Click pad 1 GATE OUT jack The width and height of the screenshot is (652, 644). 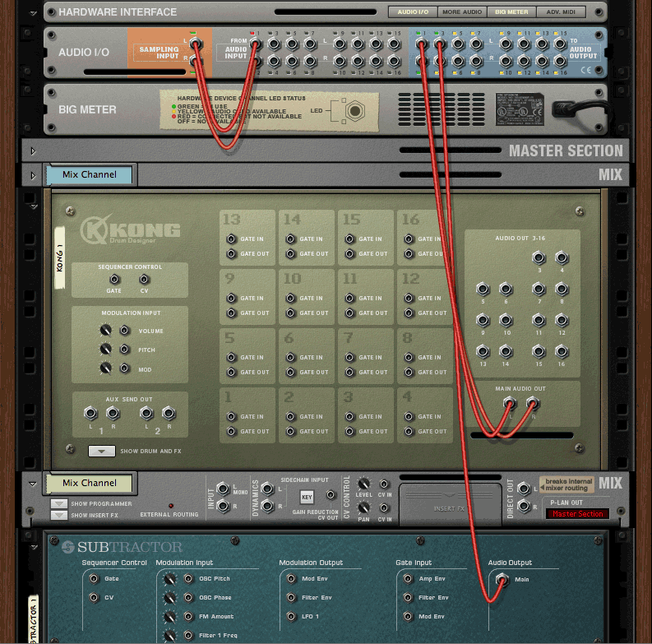231,432
